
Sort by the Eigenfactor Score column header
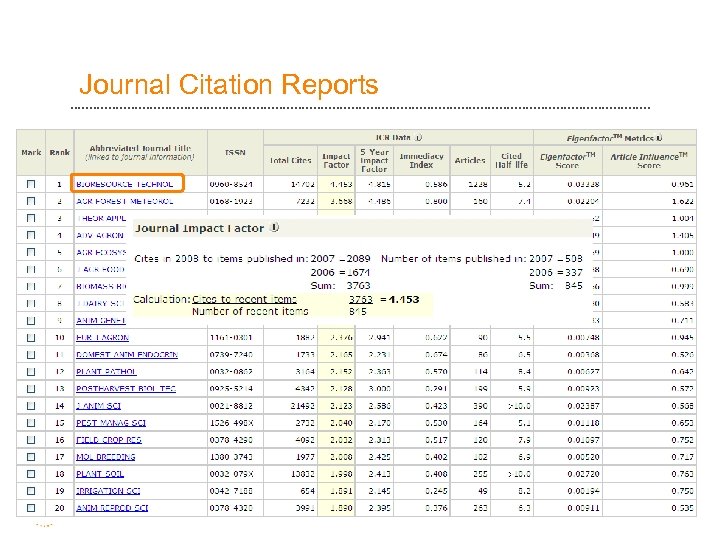click(x=568, y=161)
